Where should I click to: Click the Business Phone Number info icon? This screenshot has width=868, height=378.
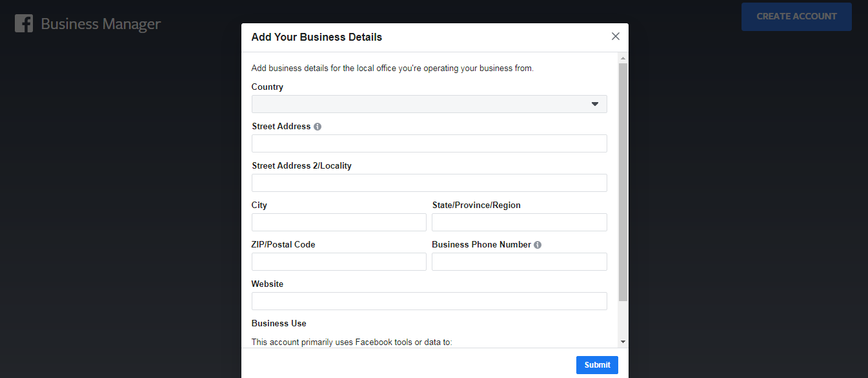tap(538, 245)
